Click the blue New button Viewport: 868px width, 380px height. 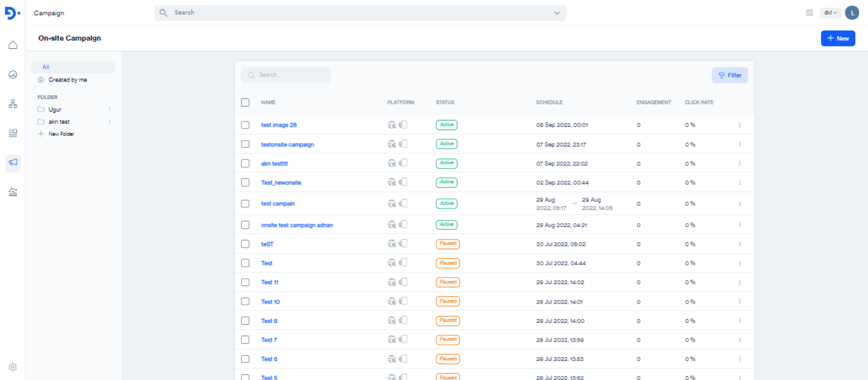pos(838,38)
